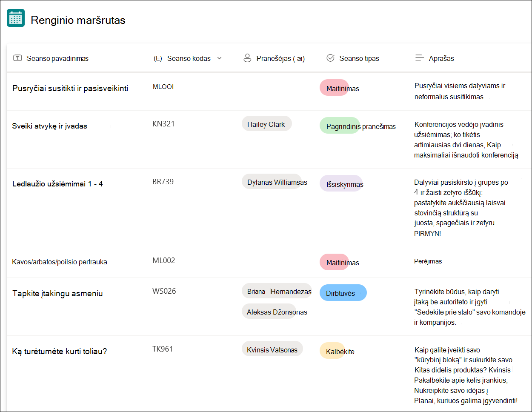Click the (E) icon beside Seanso kodas
The height and width of the screenshot is (412, 532).
tap(158, 58)
